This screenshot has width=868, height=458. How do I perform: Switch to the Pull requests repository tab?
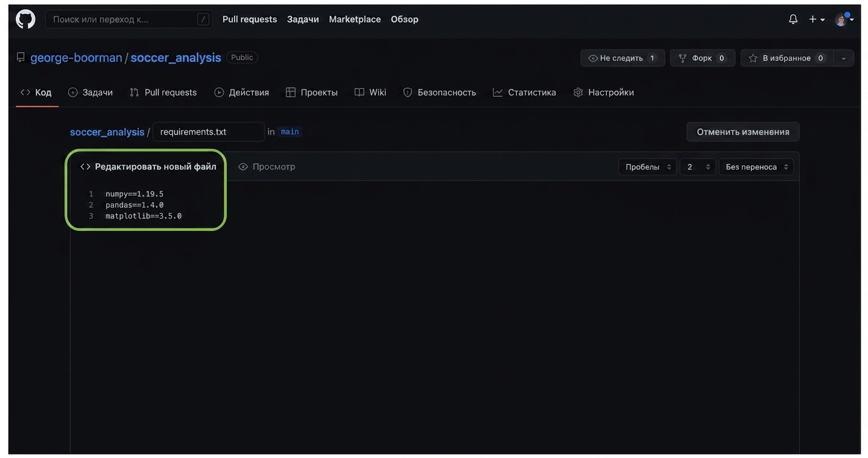click(163, 93)
